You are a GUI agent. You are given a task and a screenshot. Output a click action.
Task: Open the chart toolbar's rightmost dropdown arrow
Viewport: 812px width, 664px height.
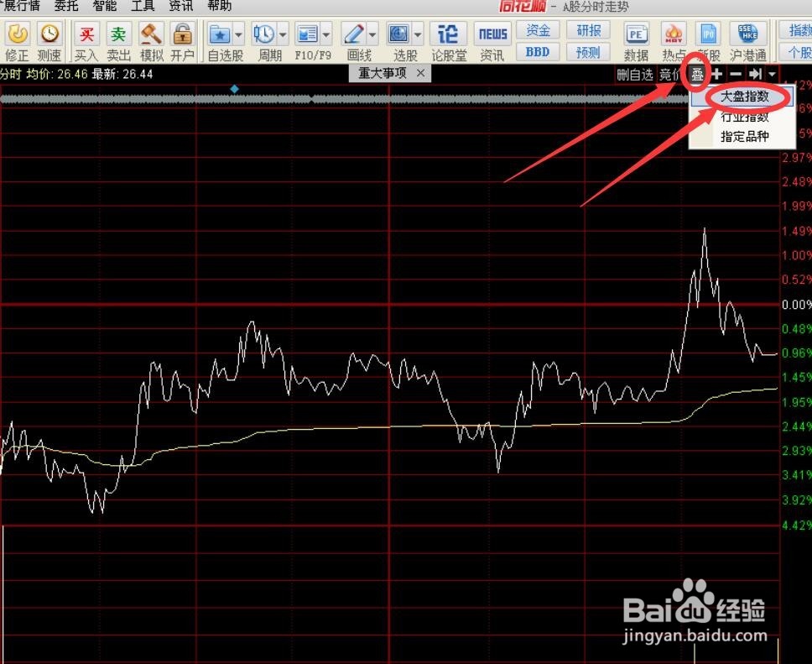772,75
